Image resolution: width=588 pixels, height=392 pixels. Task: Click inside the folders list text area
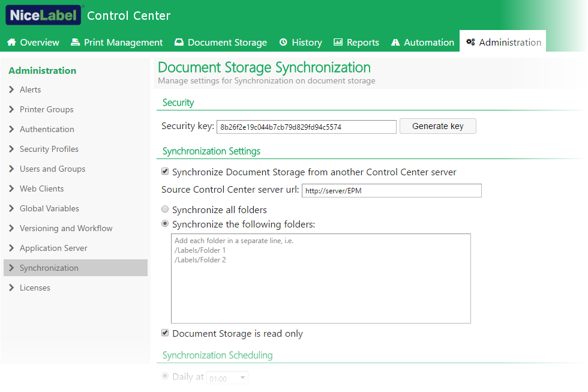tap(320, 279)
